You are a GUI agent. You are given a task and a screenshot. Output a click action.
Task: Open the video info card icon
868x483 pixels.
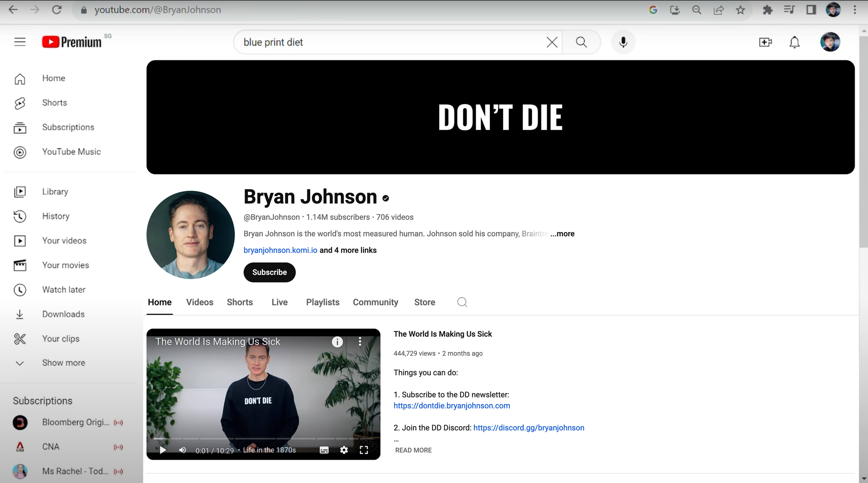(337, 342)
